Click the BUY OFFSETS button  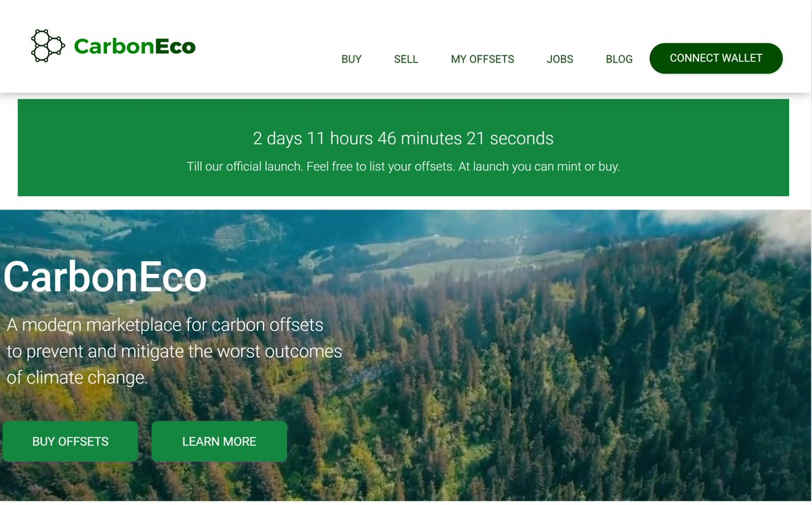click(70, 441)
